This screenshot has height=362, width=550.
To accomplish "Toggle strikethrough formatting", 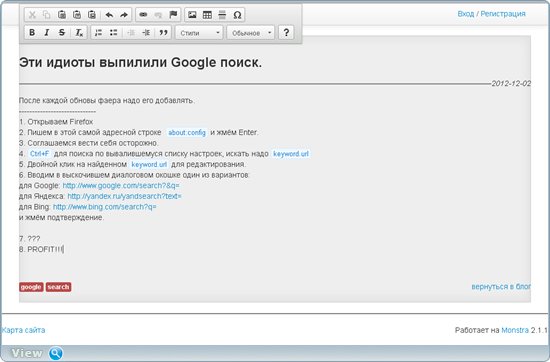I will tap(62, 33).
